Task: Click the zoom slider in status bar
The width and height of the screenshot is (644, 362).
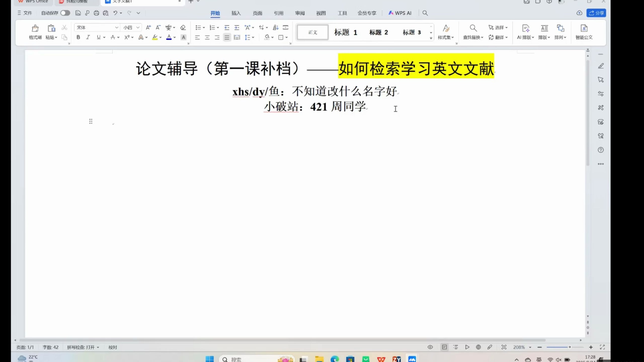Action: click(570, 347)
